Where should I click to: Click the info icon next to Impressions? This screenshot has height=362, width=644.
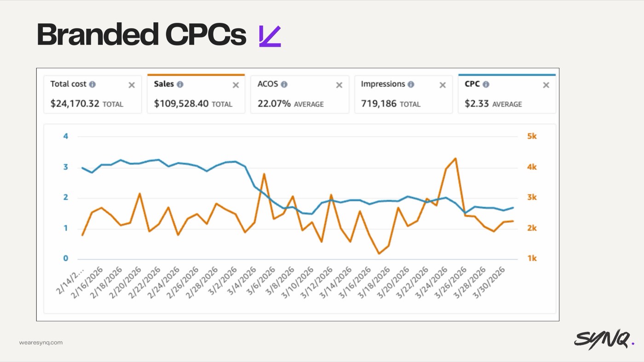coord(411,85)
